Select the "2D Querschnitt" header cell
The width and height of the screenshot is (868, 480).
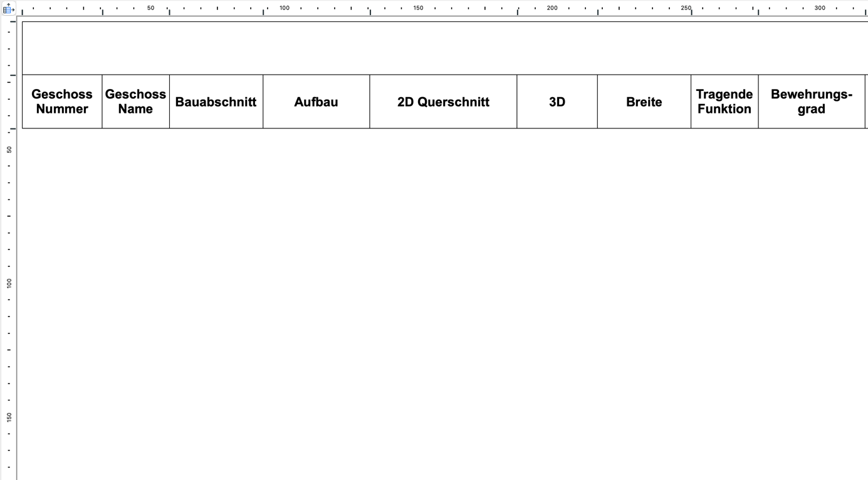[x=444, y=102]
